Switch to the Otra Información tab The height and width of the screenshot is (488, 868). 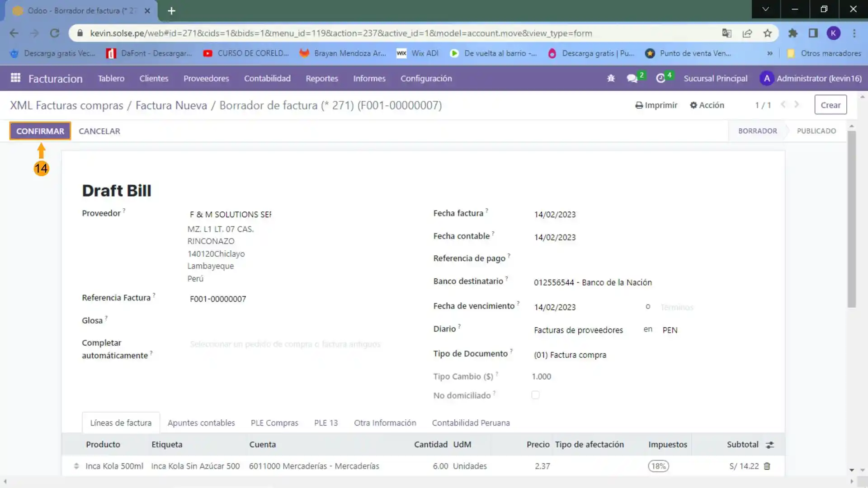tap(385, 422)
